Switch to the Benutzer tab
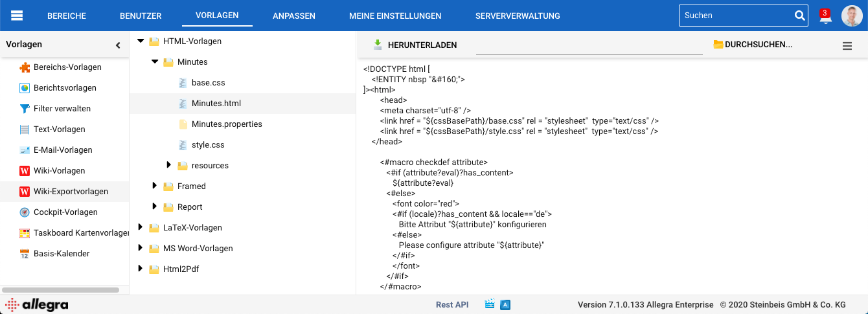The width and height of the screenshot is (868, 314). pos(141,16)
